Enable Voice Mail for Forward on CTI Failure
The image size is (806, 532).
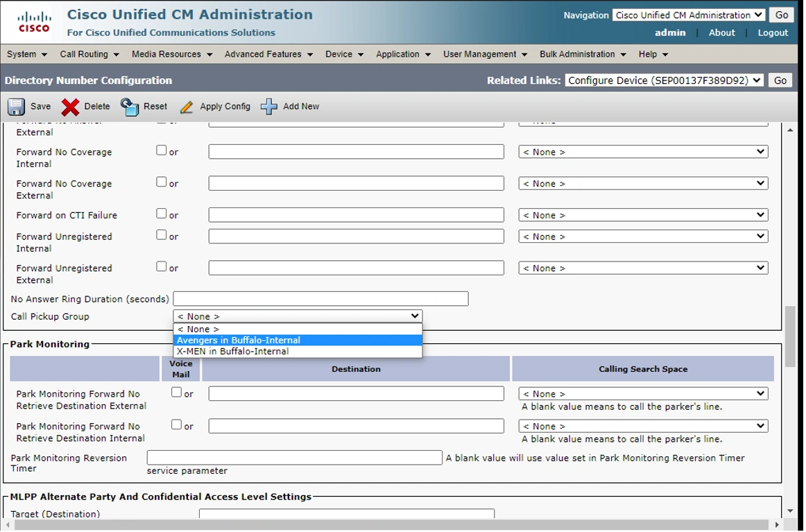(x=162, y=214)
